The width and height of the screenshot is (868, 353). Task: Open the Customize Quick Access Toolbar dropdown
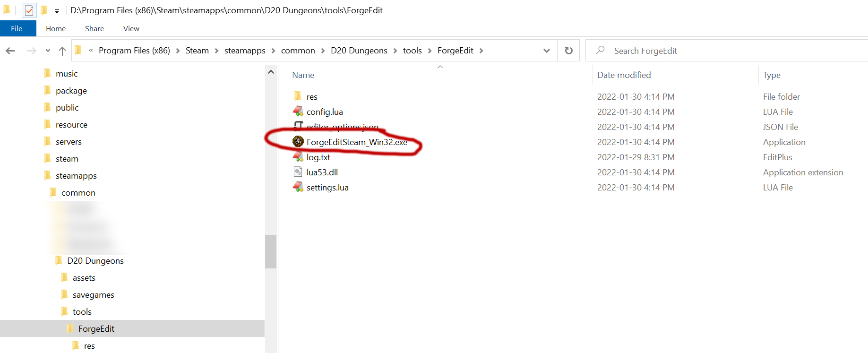57,11
